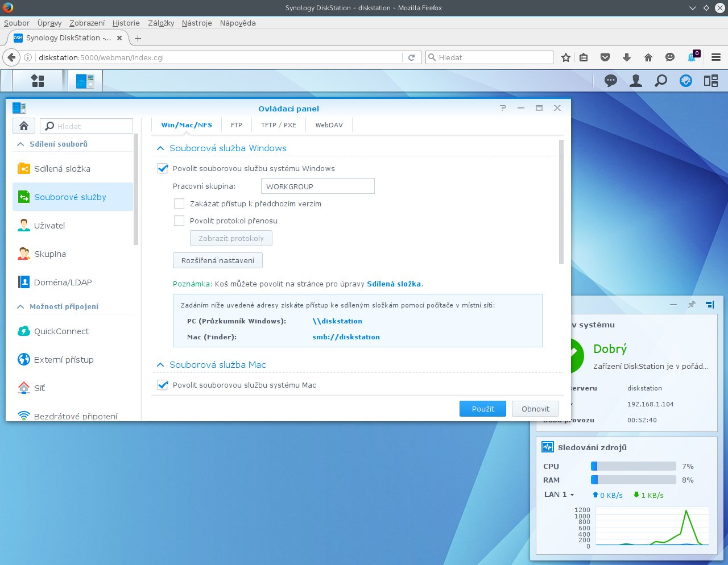Toggle the widgets panel icon
The width and height of the screenshot is (728, 565).
[711, 81]
